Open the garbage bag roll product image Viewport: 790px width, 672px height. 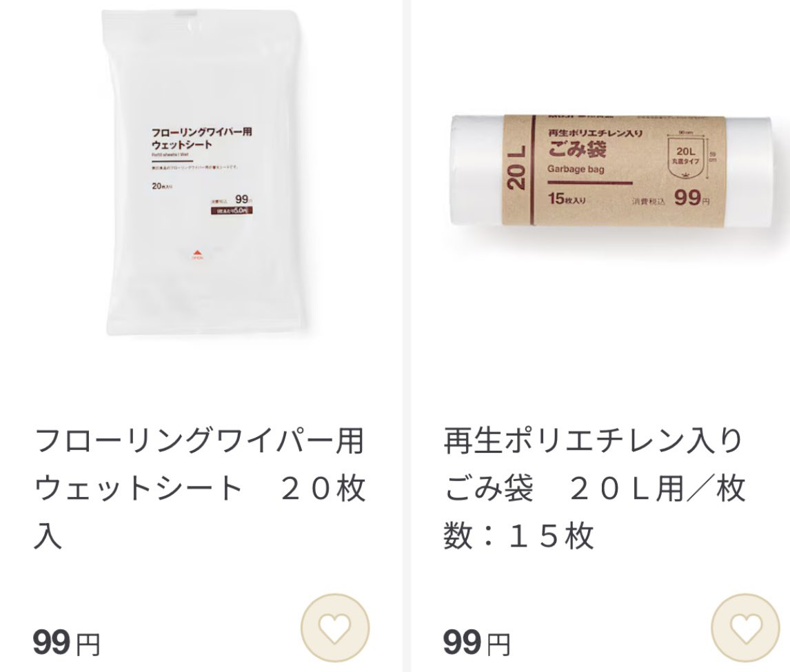(611, 170)
